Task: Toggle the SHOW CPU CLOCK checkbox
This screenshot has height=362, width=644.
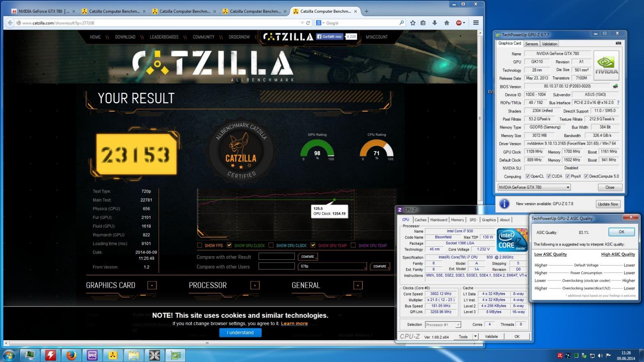Action: point(271,245)
